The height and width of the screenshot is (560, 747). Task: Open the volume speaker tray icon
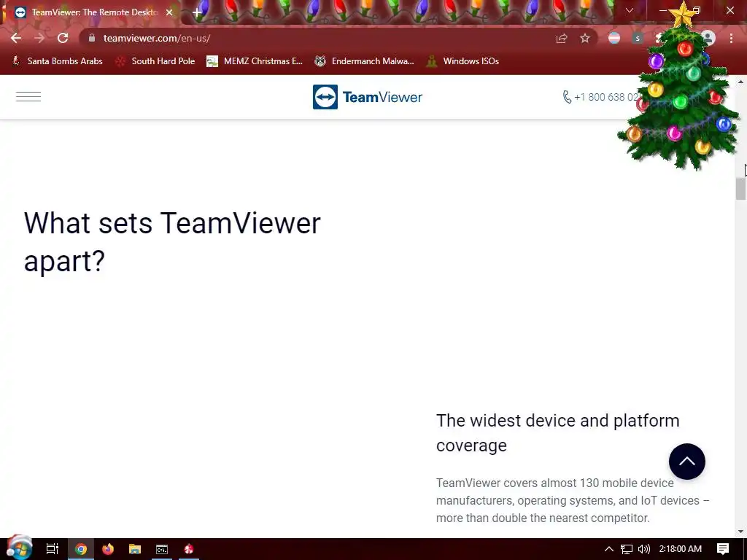click(643, 550)
